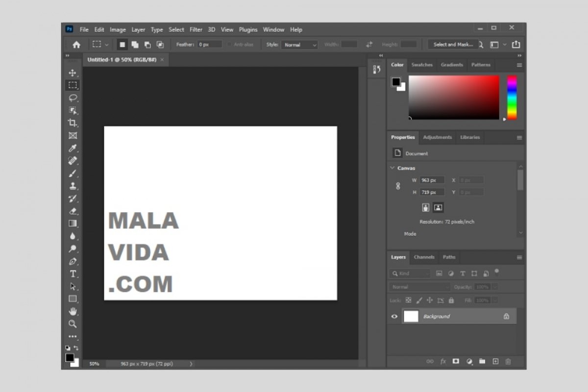This screenshot has height=392, width=588.
Task: Switch to the Swatches tab
Action: [x=422, y=65]
